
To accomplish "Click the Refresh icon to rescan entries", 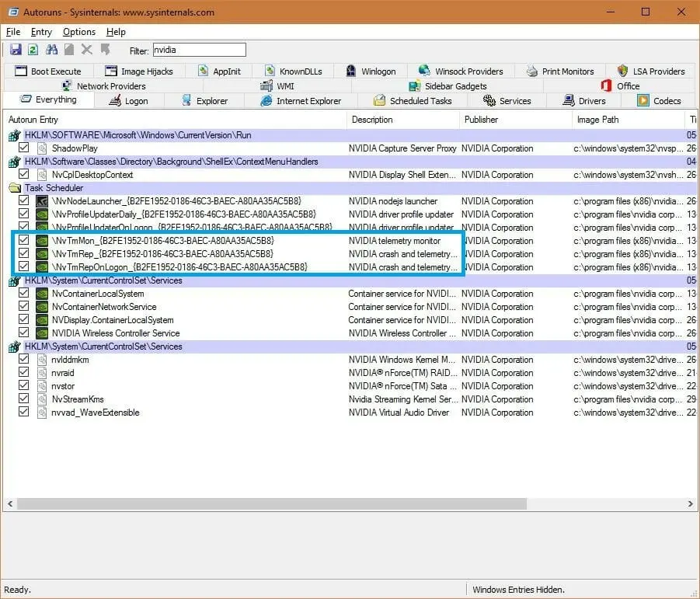I will pyautogui.click(x=33, y=49).
